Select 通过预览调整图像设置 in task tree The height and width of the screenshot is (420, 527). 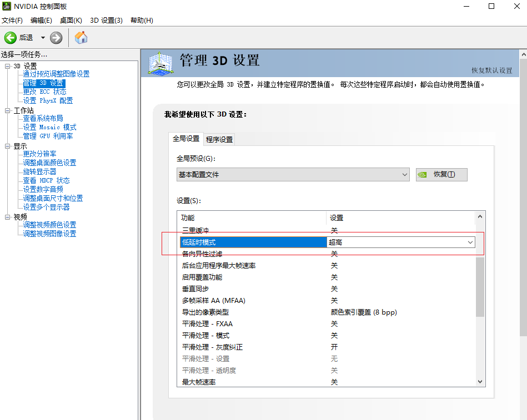click(x=56, y=74)
